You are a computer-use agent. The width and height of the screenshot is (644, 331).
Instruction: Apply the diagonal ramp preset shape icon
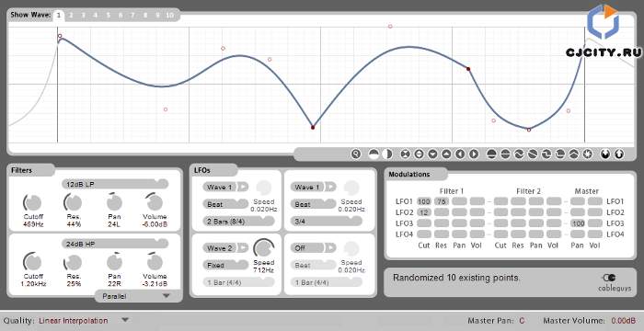(533, 154)
